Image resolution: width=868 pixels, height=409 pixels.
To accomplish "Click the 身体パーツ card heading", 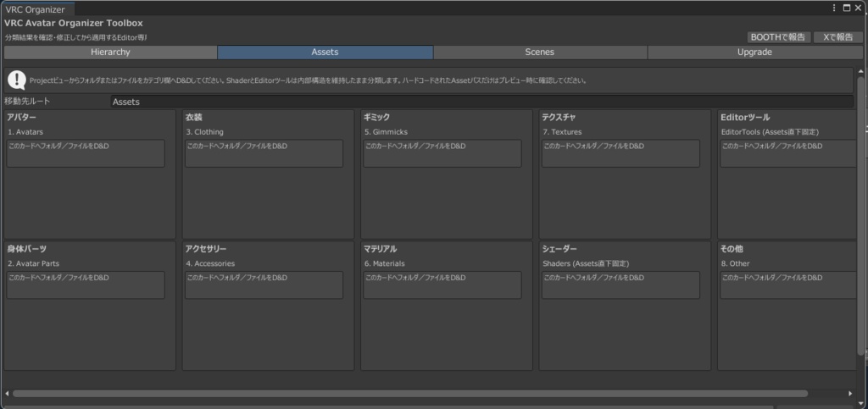I will [x=26, y=249].
